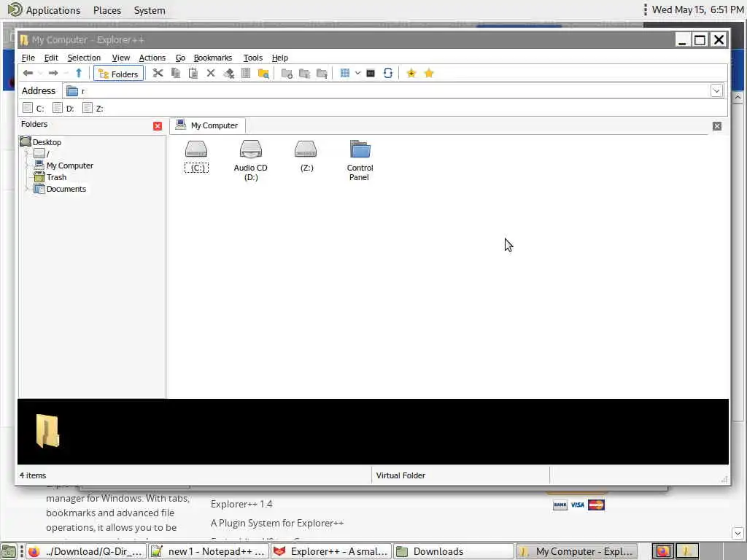This screenshot has height=560, width=747.
Task: Select the Audio CD (D:) drive
Action: pos(251,160)
